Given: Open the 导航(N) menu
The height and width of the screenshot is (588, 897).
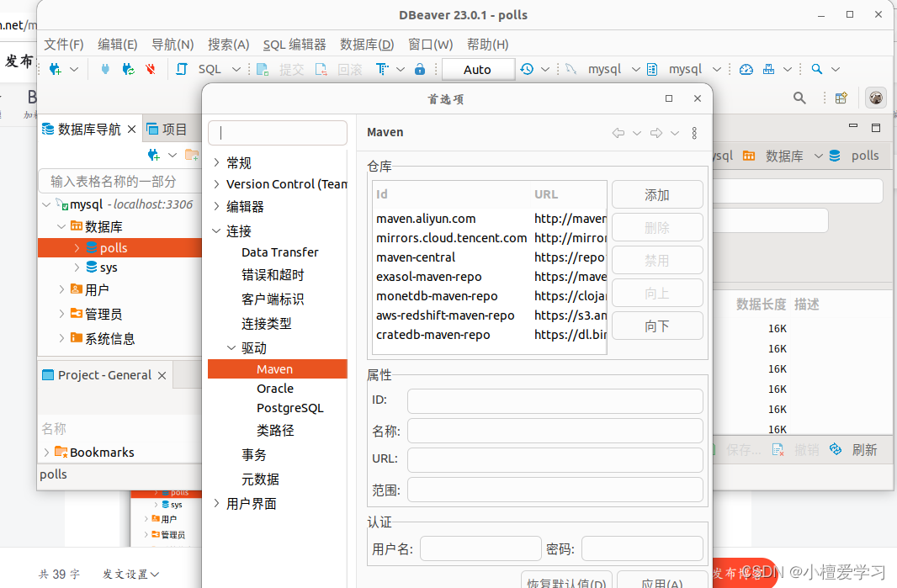Looking at the screenshot, I should [172, 45].
